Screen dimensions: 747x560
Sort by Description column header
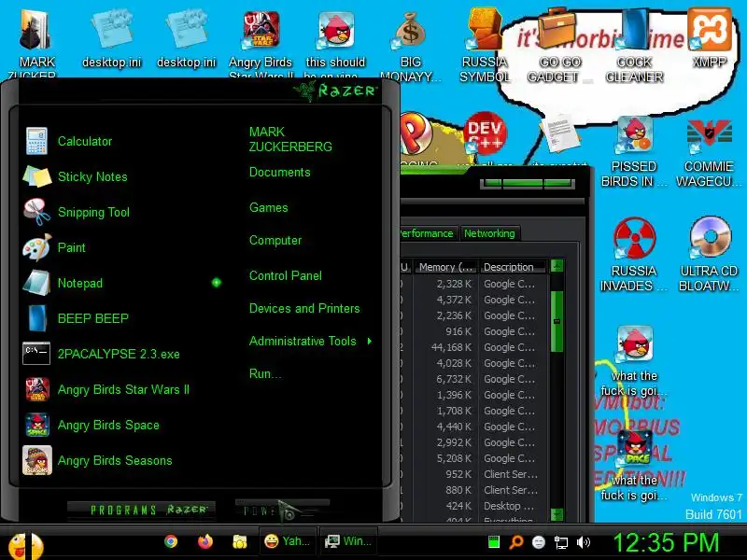click(x=513, y=267)
